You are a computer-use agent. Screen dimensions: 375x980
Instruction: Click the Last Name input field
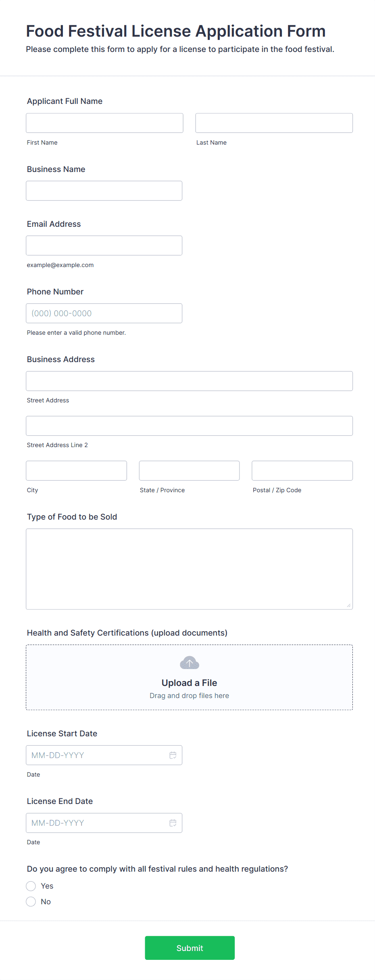pyautogui.click(x=273, y=123)
